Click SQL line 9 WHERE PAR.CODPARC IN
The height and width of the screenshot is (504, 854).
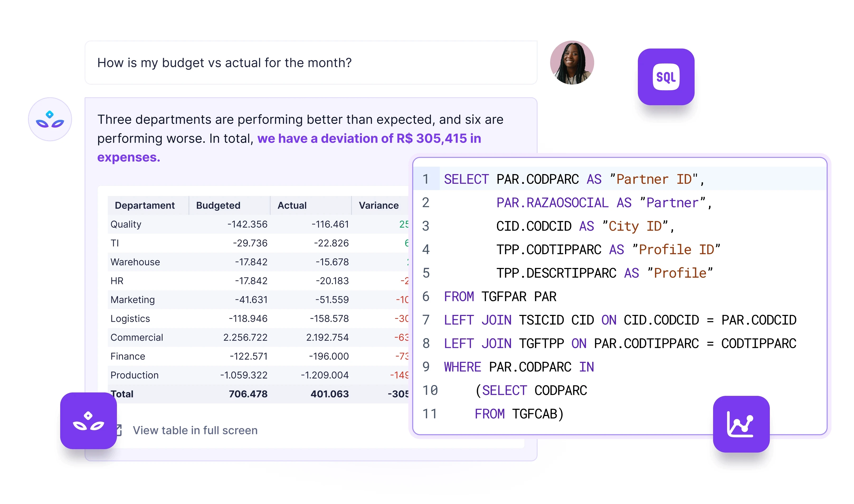coord(519,367)
